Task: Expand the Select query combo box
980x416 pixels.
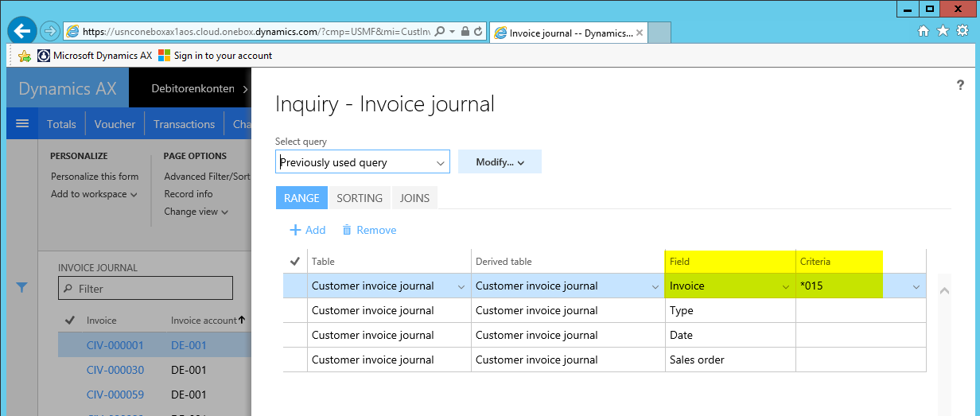Action: 441,162
